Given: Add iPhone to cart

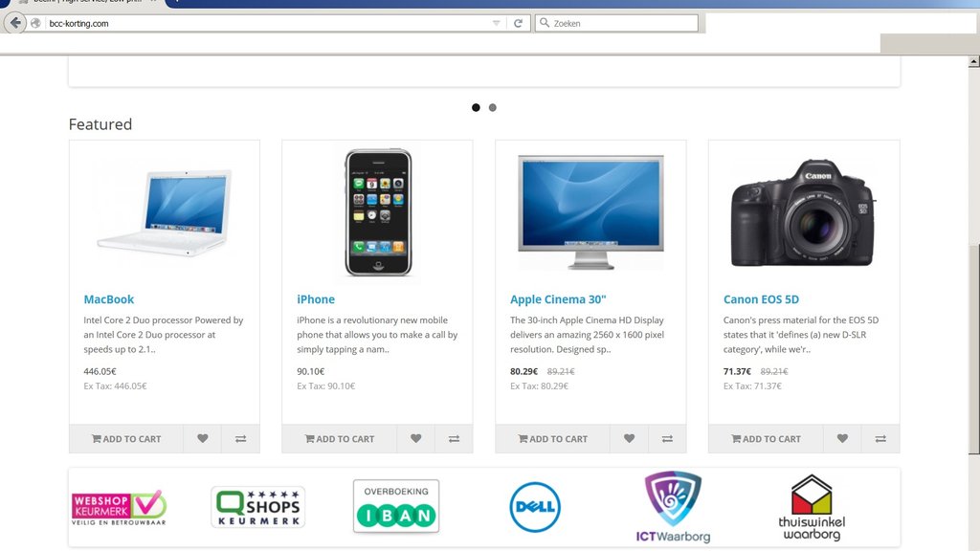Looking at the screenshot, I should point(340,438).
